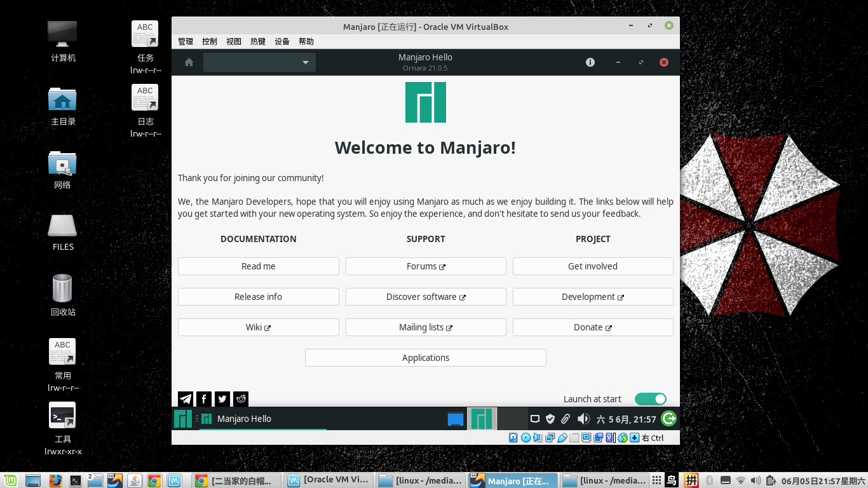Open the 计算机 desktop icon
This screenshot has height=488, width=868.
tap(63, 41)
